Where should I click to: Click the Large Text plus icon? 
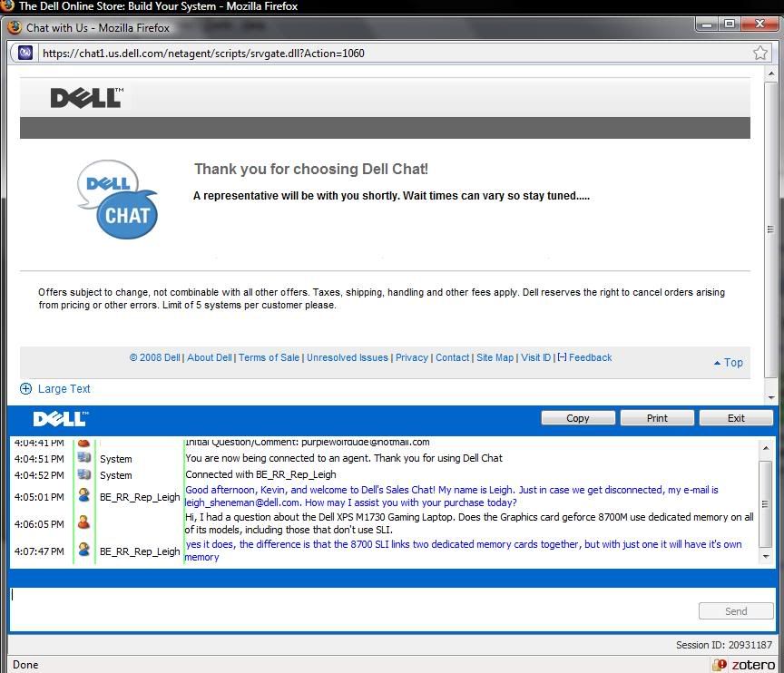click(x=25, y=389)
